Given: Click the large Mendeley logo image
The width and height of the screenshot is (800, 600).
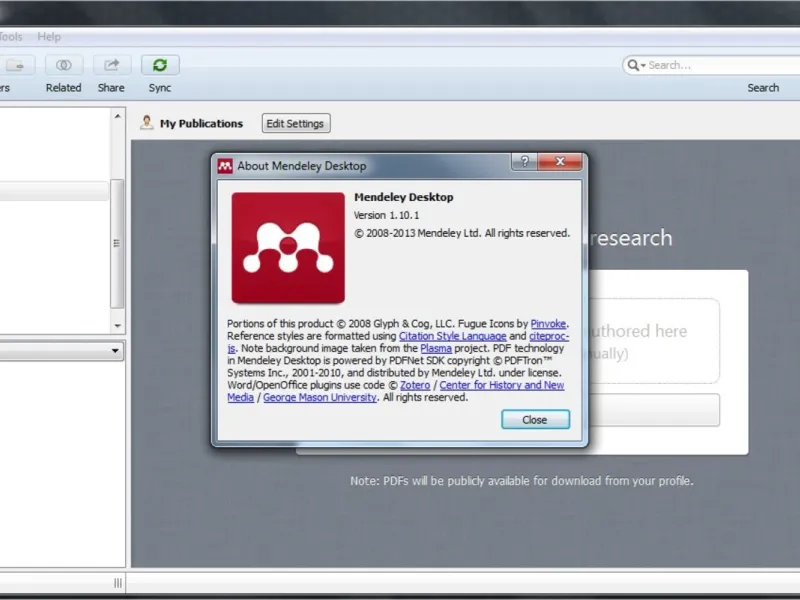Looking at the screenshot, I should [288, 248].
